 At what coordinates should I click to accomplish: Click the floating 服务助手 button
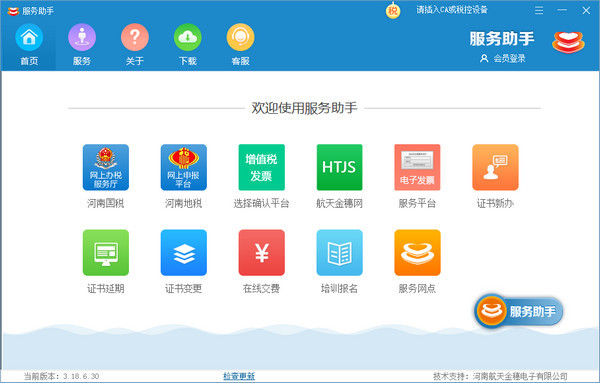click(x=518, y=311)
